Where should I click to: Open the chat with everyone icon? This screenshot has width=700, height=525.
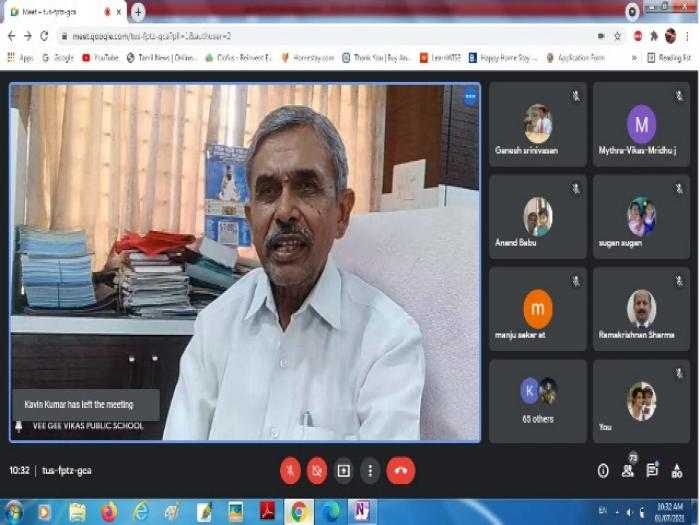point(652,471)
